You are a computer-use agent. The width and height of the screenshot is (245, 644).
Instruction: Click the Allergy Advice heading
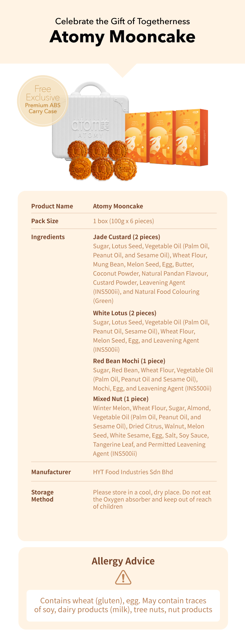123,561
